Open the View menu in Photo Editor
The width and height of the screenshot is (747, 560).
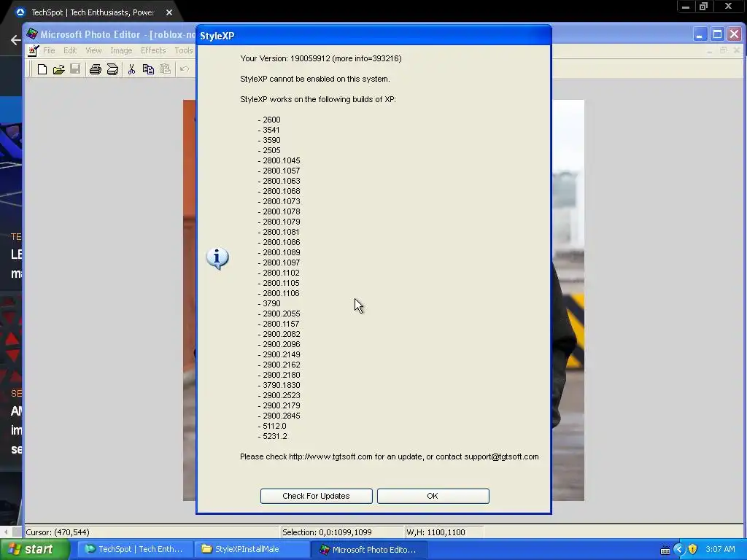tap(93, 50)
